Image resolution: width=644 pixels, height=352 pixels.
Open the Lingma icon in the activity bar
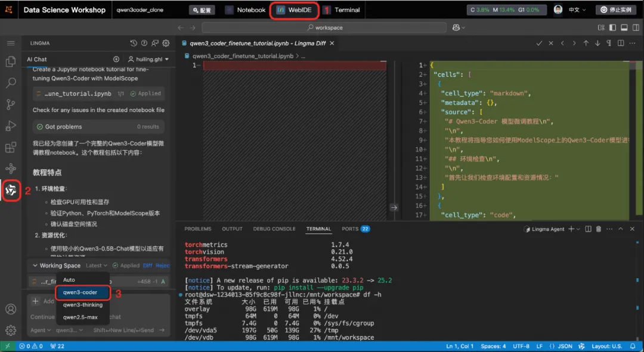[x=11, y=190]
